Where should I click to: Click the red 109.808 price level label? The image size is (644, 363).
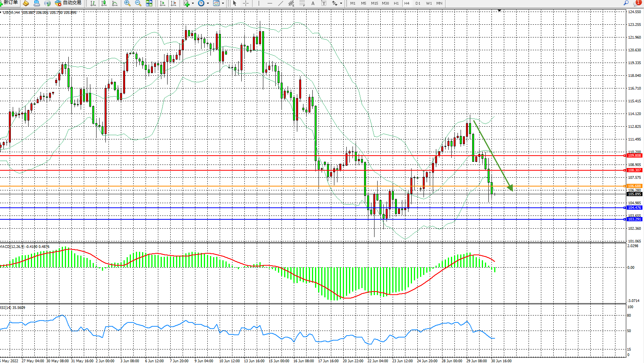(634, 156)
